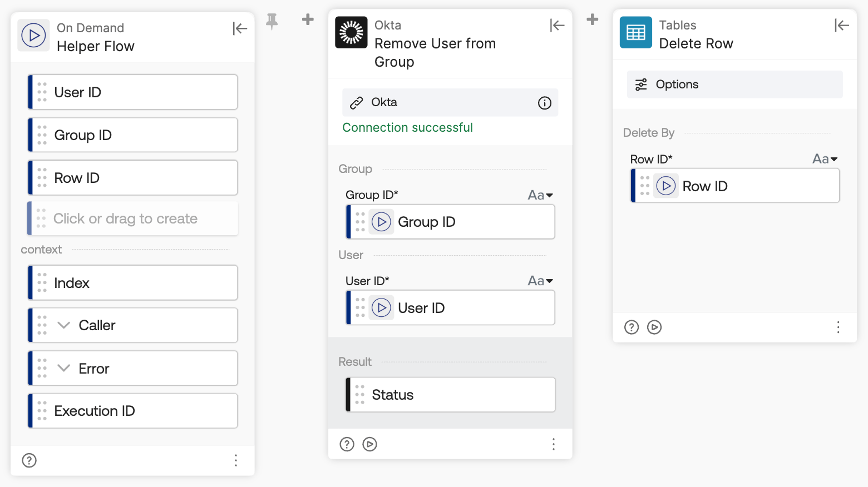
Task: Click the Okta app logo icon
Action: pos(351,33)
